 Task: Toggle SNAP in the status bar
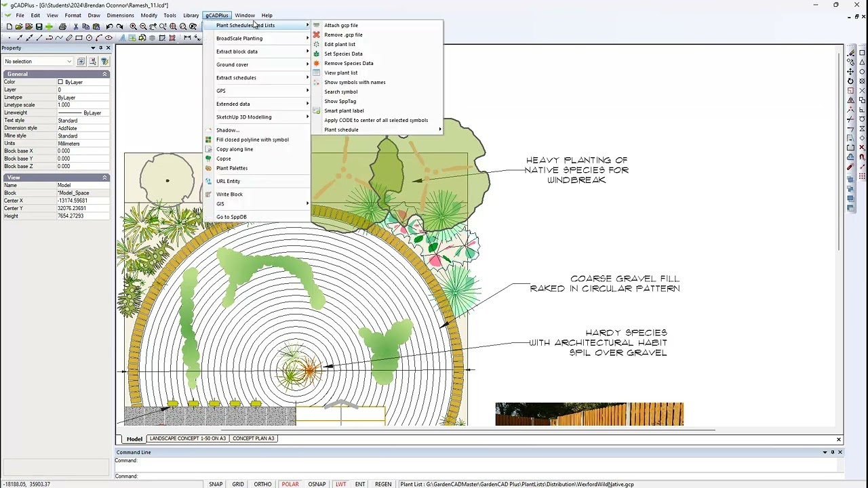[216, 484]
